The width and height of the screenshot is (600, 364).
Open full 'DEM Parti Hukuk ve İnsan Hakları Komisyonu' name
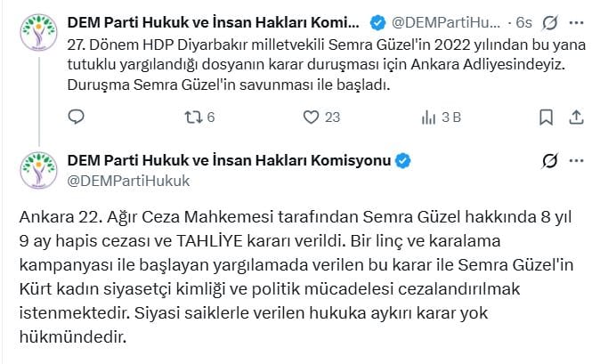pos(230,161)
